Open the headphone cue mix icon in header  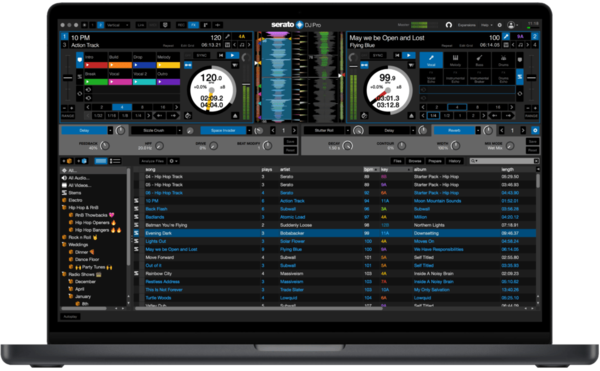pyautogui.click(x=448, y=25)
